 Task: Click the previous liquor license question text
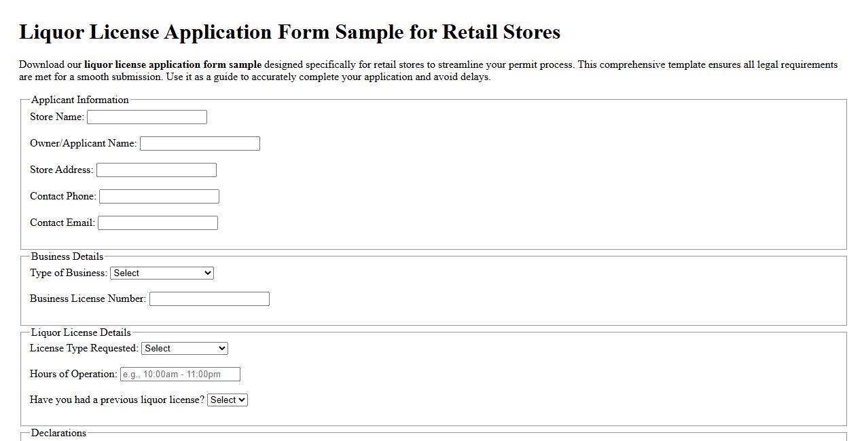pos(115,400)
